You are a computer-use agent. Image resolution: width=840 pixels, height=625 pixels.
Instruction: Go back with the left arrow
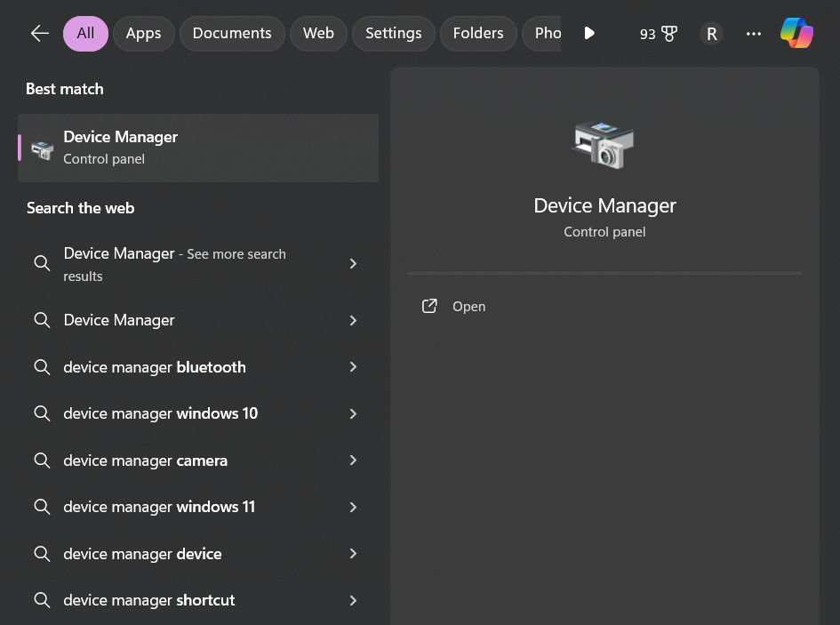[x=40, y=34]
